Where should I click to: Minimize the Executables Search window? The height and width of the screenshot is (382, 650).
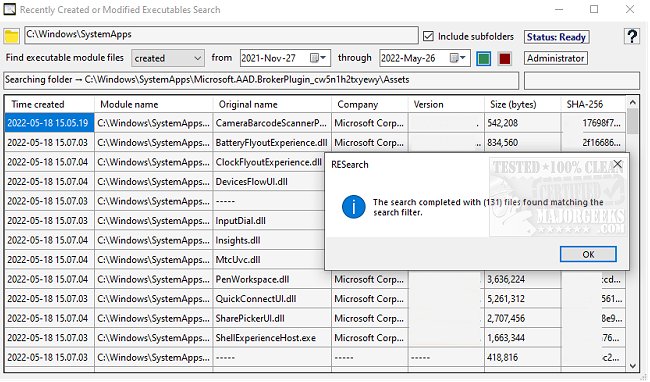559,9
